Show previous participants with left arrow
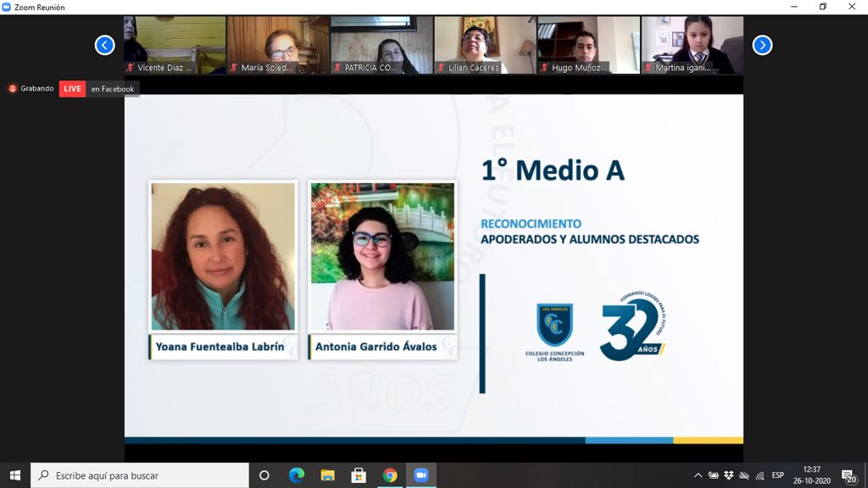Screen dimensions: 868x488 click(104, 45)
